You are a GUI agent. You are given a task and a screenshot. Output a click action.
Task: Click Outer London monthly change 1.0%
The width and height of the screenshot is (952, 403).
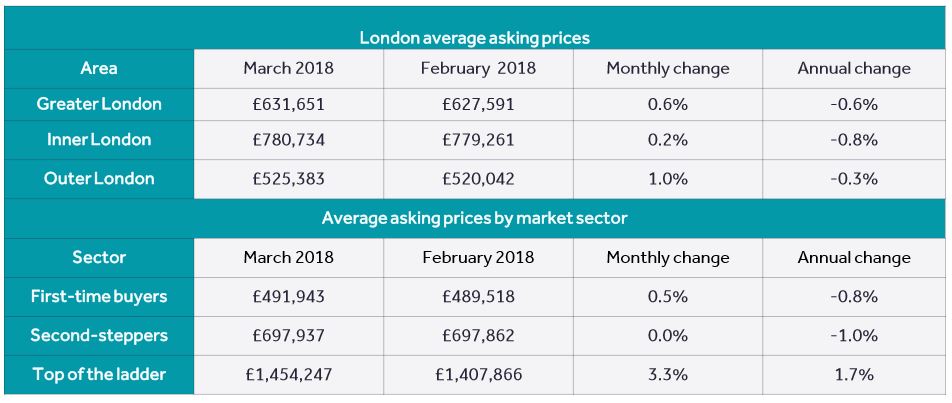pyautogui.click(x=667, y=178)
